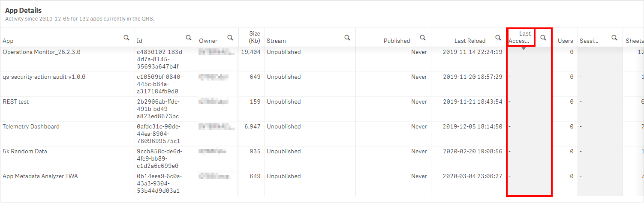Click the Last Reload column header
This screenshot has height=203, width=644.
470,41
